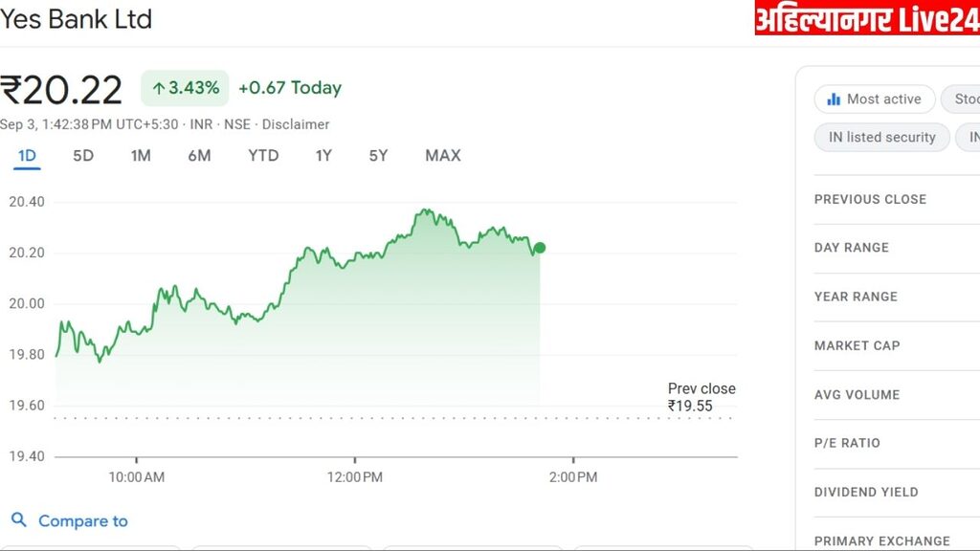Switch to the YTD range tab
This screenshot has width=980, height=551.
tap(263, 155)
